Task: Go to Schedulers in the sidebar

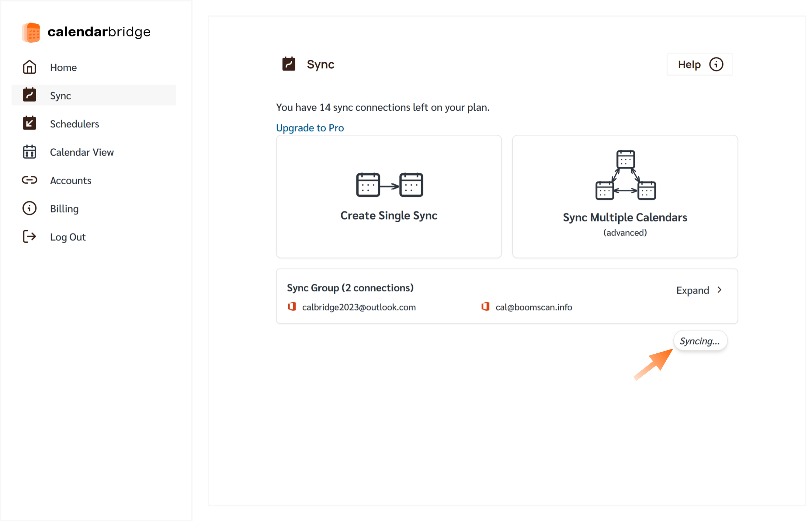Action: pos(94,124)
